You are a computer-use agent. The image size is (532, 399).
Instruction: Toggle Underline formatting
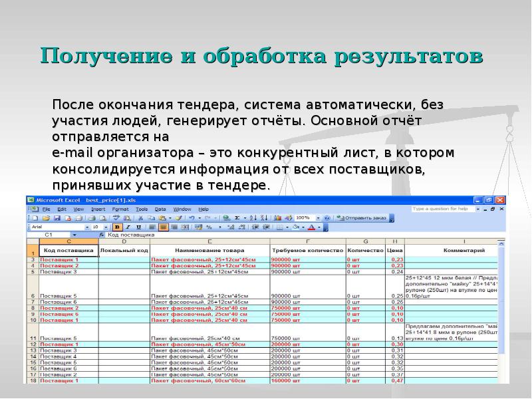click(138, 227)
